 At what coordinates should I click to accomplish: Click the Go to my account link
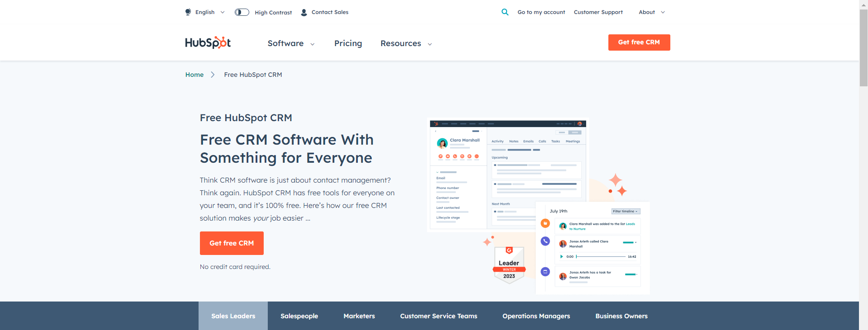541,12
